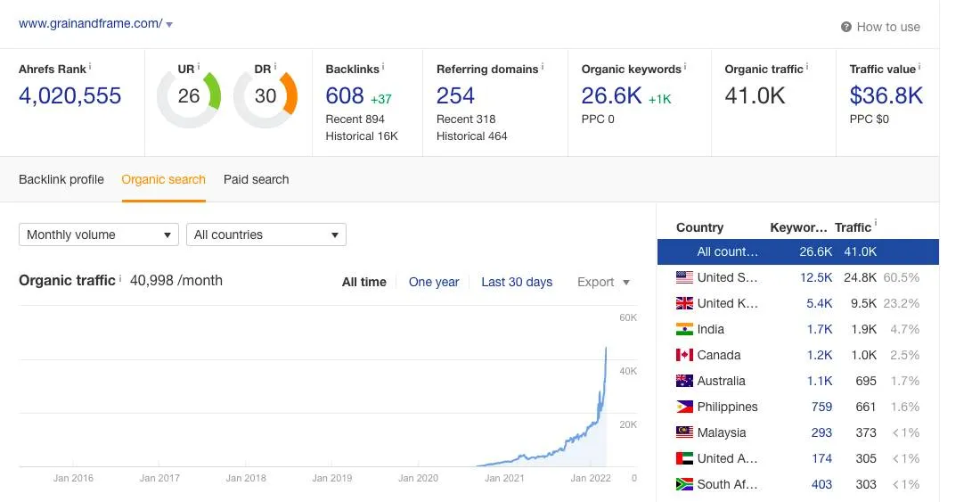The height and width of the screenshot is (502, 980).
Task: Click the UR 26 gauge chart
Action: coord(189,96)
